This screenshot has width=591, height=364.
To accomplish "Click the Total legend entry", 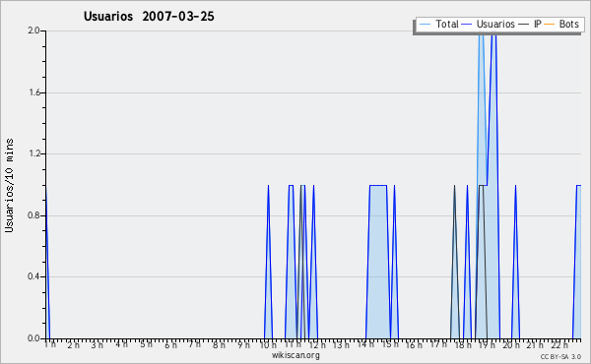I will tap(439, 24).
